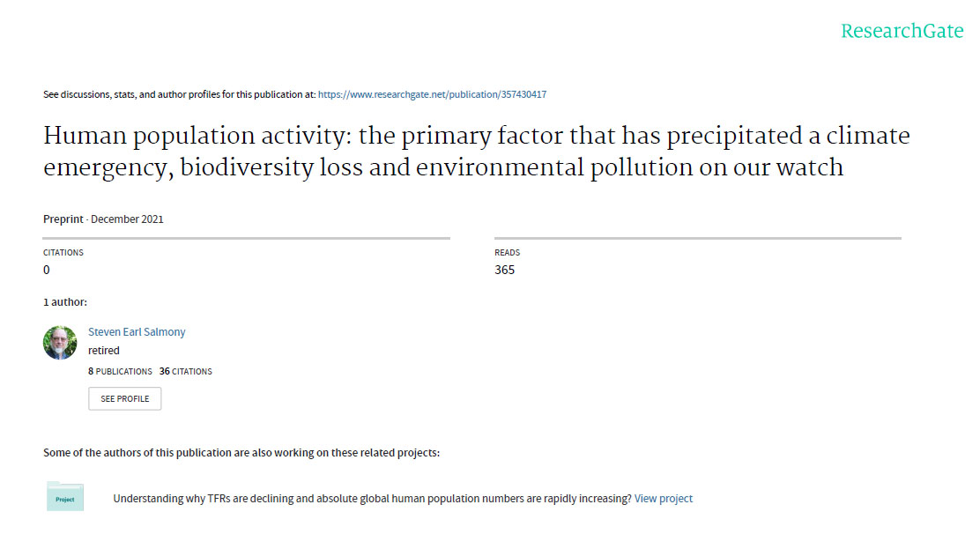Open the View project link

tap(663, 499)
